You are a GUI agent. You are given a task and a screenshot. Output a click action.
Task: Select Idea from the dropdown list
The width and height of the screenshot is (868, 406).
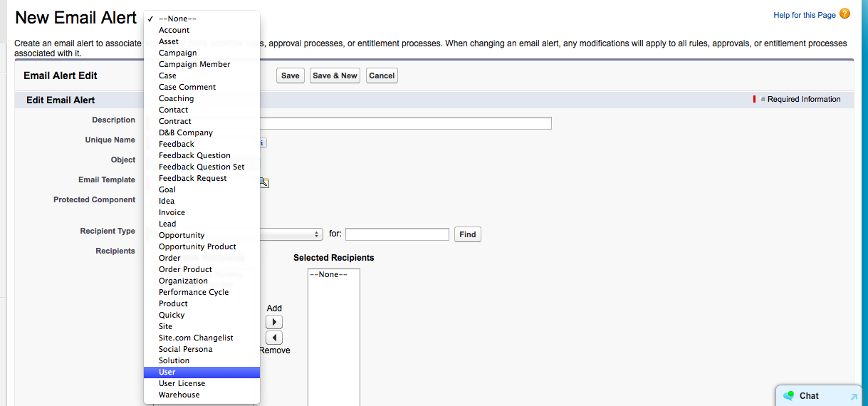202,201
